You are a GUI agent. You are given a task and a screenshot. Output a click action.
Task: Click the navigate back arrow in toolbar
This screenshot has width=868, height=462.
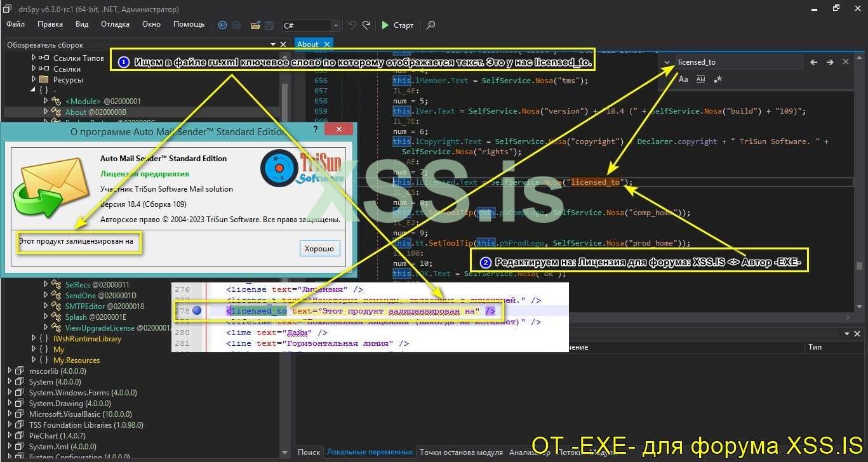tap(222, 25)
